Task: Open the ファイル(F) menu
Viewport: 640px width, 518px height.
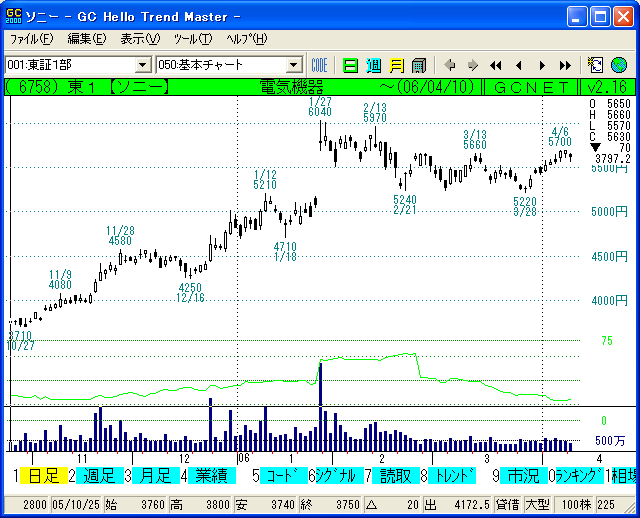Action: pyautogui.click(x=31, y=39)
